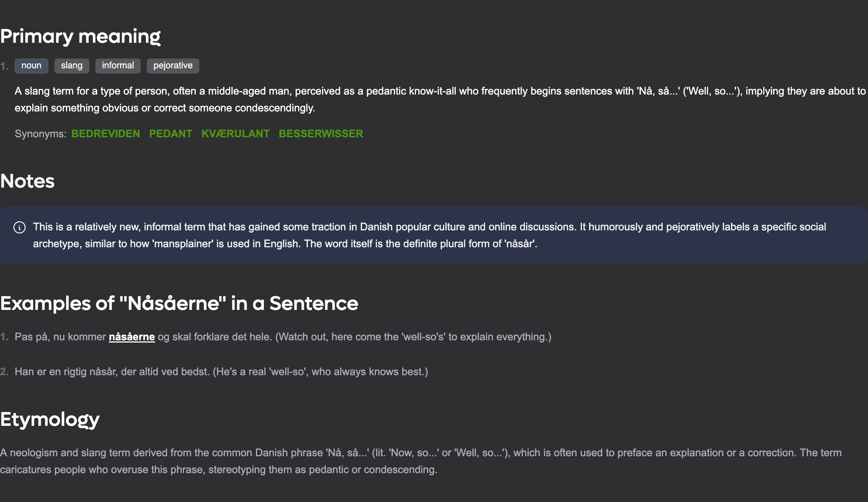Click the 'Notes' section heading
This screenshot has height=502, width=868.
[x=27, y=181]
